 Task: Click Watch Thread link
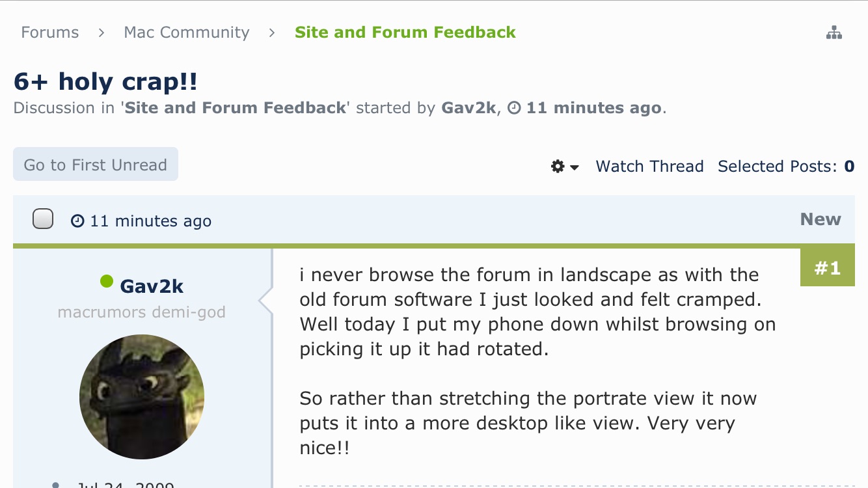pyautogui.click(x=650, y=167)
